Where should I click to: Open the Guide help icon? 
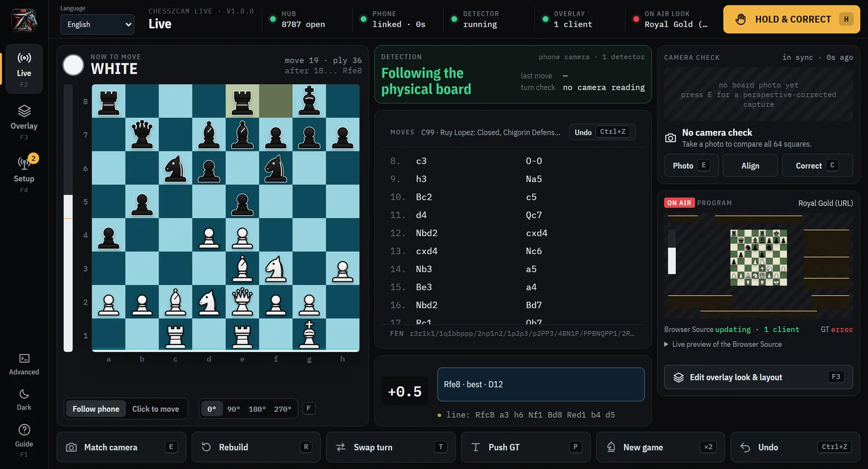[x=24, y=430]
